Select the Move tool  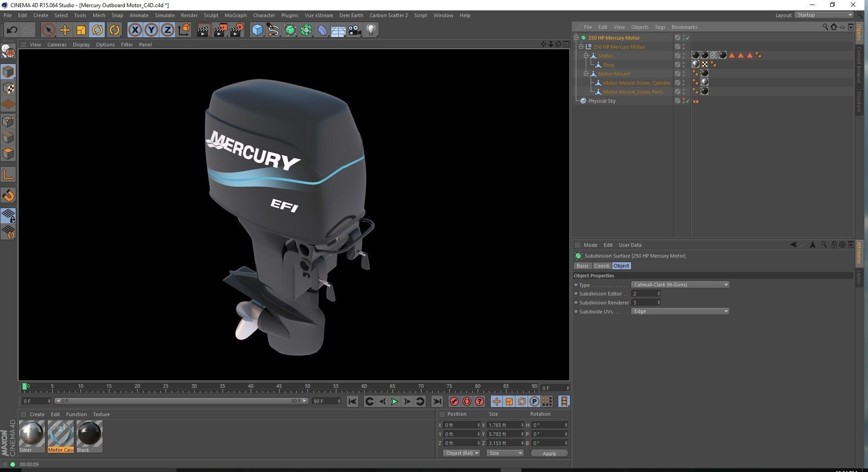pos(65,30)
